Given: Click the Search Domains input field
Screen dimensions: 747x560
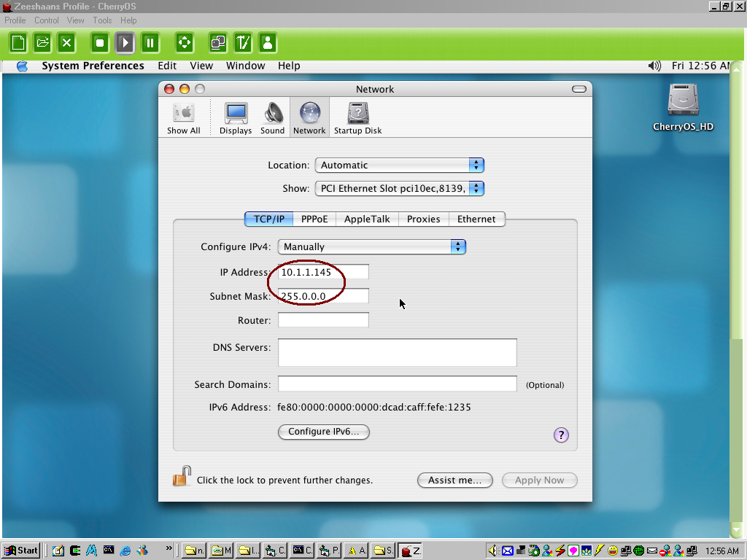Looking at the screenshot, I should point(398,384).
